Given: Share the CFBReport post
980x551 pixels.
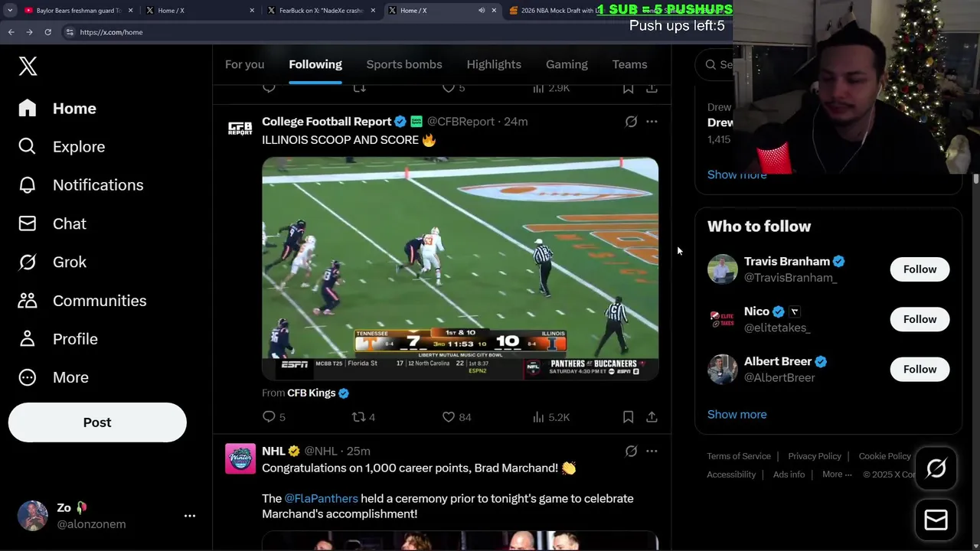Looking at the screenshot, I should (652, 417).
